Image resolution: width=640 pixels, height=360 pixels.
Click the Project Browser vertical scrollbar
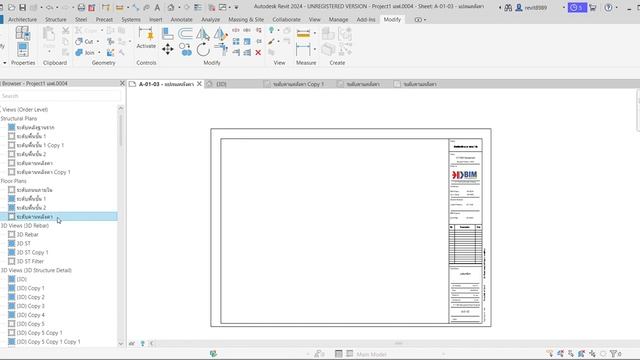(x=121, y=131)
